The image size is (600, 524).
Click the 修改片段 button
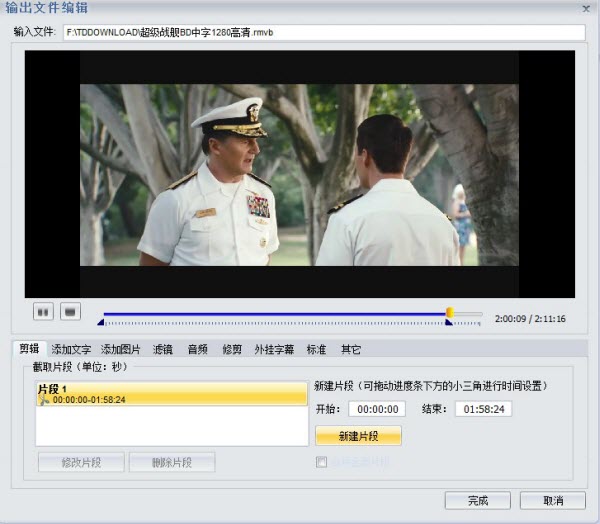(x=81, y=462)
